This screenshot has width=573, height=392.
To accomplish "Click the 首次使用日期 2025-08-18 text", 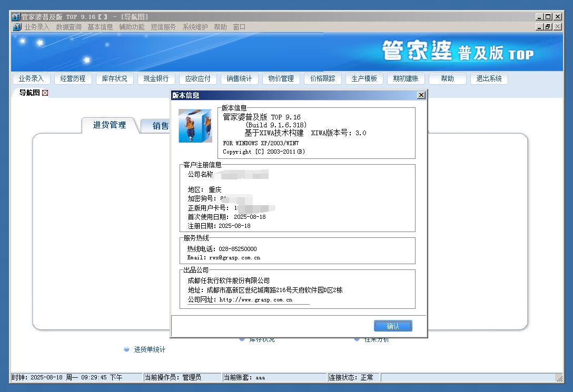I will (226, 216).
